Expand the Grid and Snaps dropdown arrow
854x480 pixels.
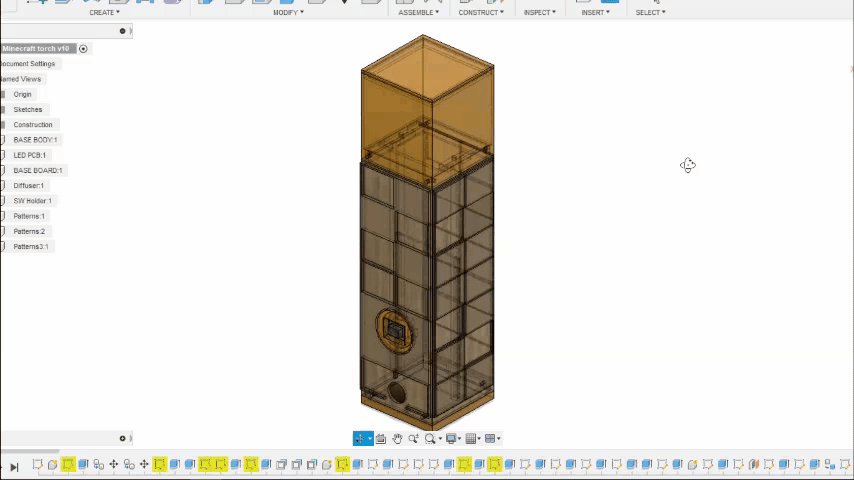tap(479, 439)
